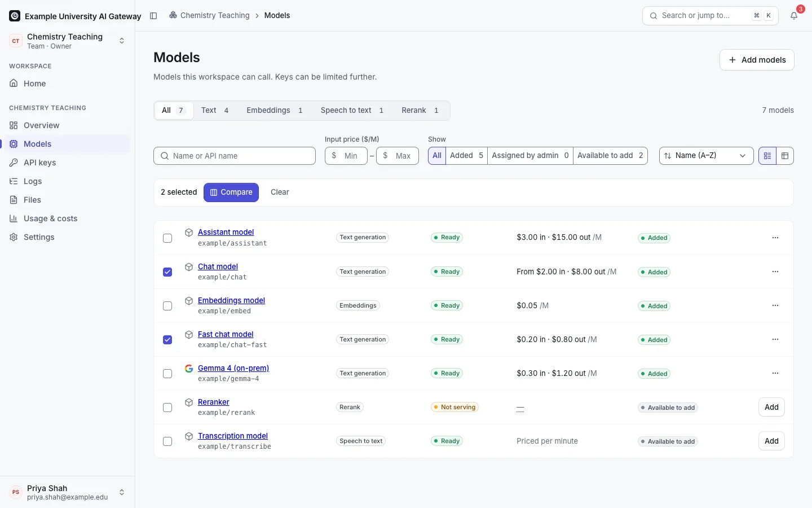Screen dimensions: 812x508
Task: Show only Added models
Action: point(466,156)
